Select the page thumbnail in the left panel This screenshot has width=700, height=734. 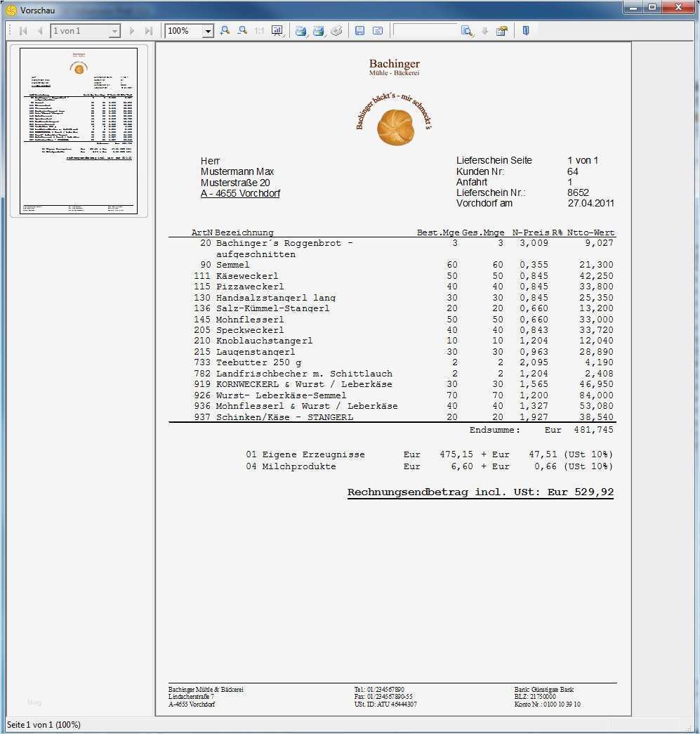coord(79,131)
